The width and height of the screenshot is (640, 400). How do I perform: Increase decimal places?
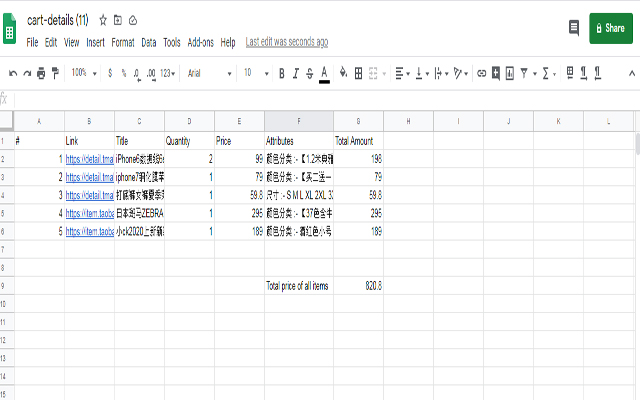tap(151, 74)
